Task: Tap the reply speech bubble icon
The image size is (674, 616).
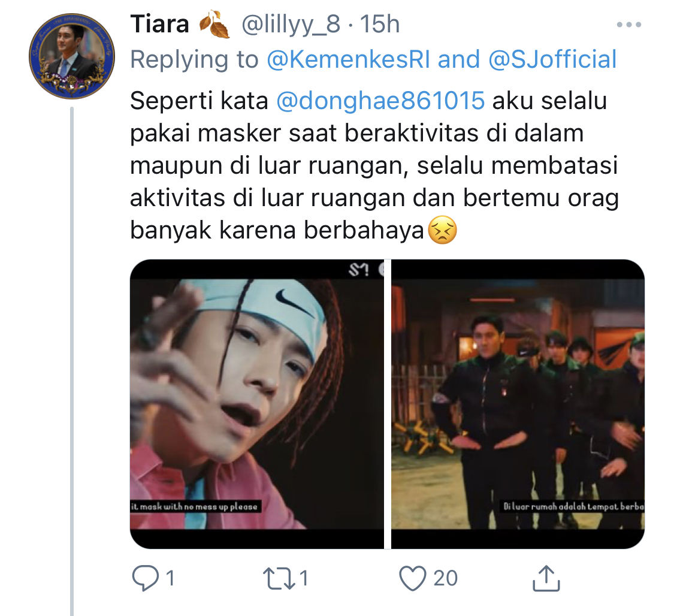Action: tap(146, 578)
